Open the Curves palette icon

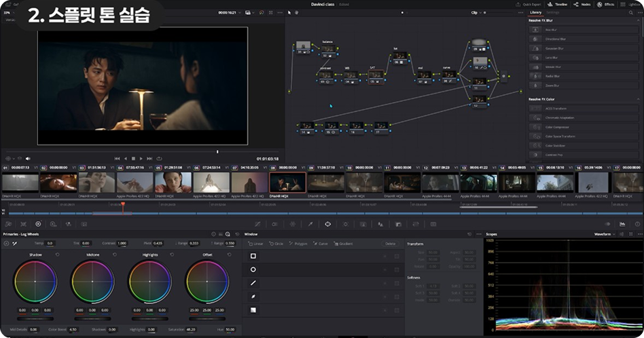point(257,223)
